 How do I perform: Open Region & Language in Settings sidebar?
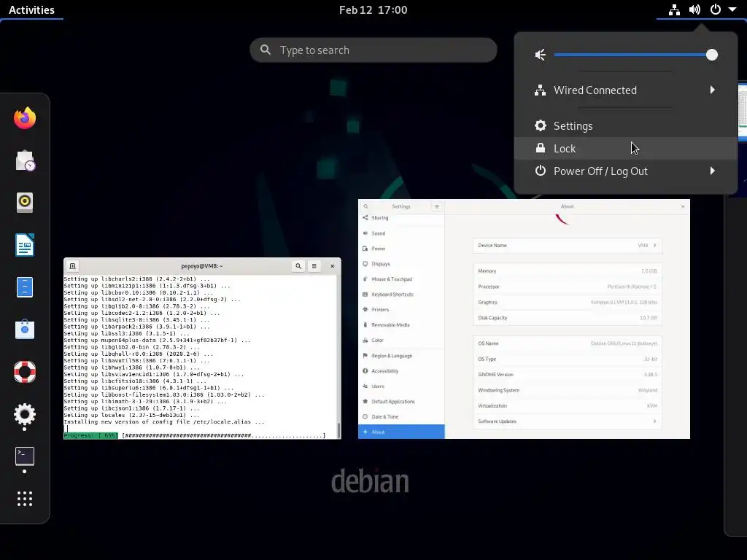point(401,356)
